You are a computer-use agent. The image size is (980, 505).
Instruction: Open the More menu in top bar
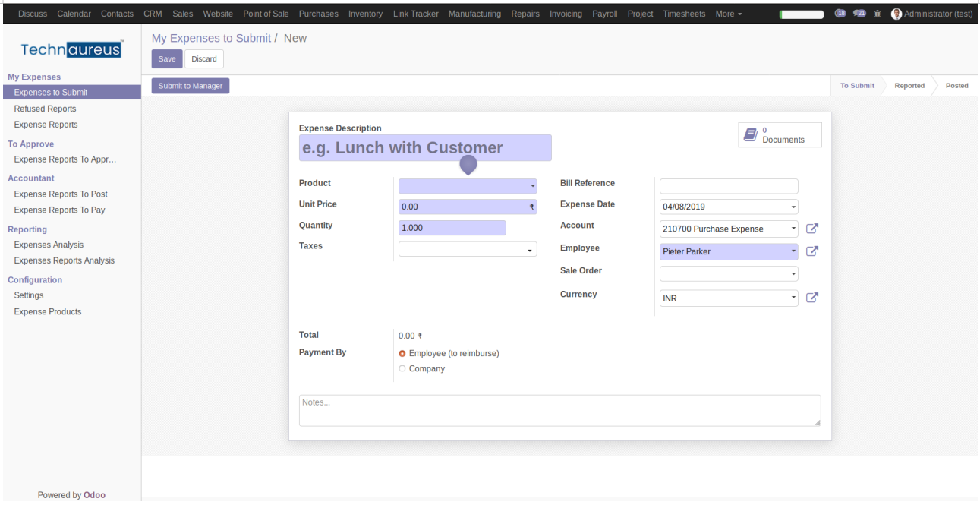point(729,14)
